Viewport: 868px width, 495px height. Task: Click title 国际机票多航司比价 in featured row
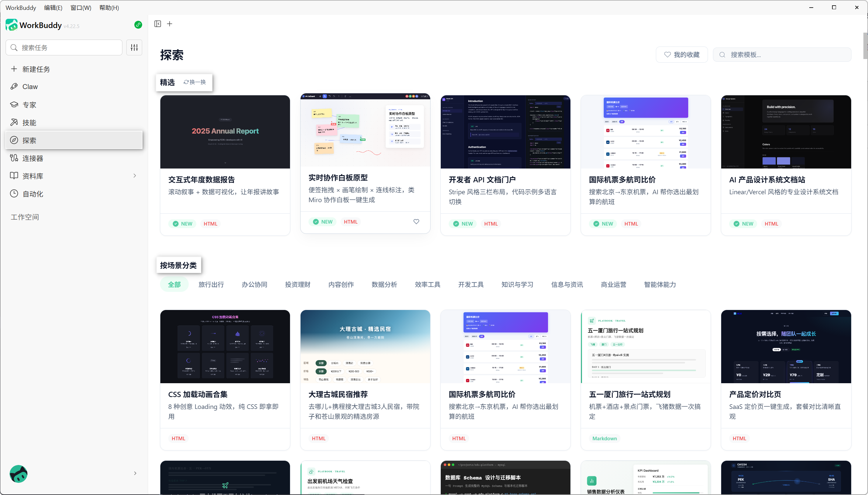[x=622, y=179]
